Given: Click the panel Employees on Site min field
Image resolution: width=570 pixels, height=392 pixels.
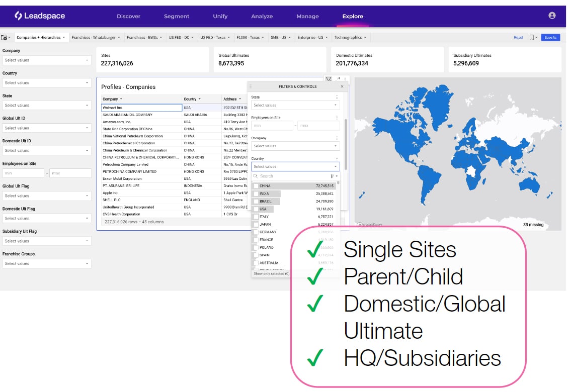Looking at the screenshot, I should 272,126.
